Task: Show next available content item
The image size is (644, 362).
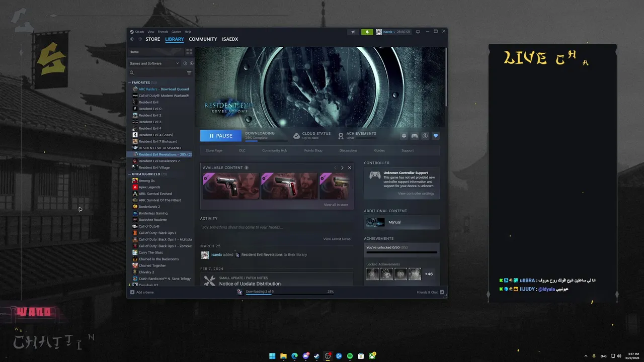Action: (x=342, y=167)
